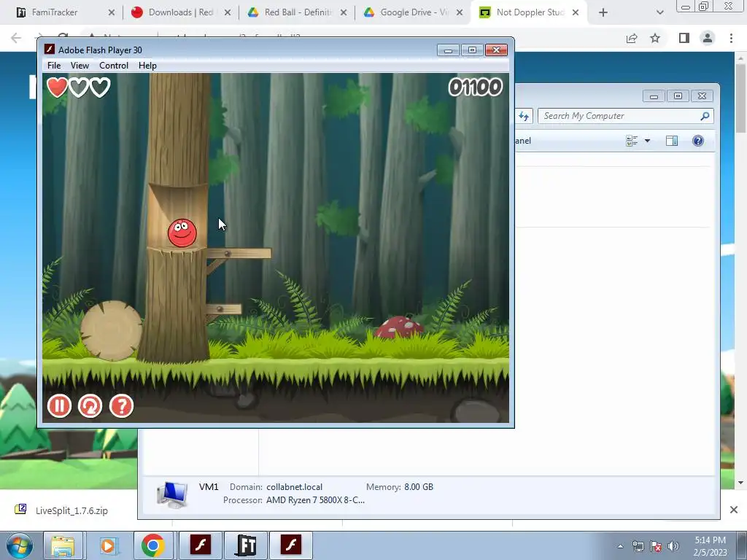
Task: Switch to Chrome in the taskbar
Action: 152,545
